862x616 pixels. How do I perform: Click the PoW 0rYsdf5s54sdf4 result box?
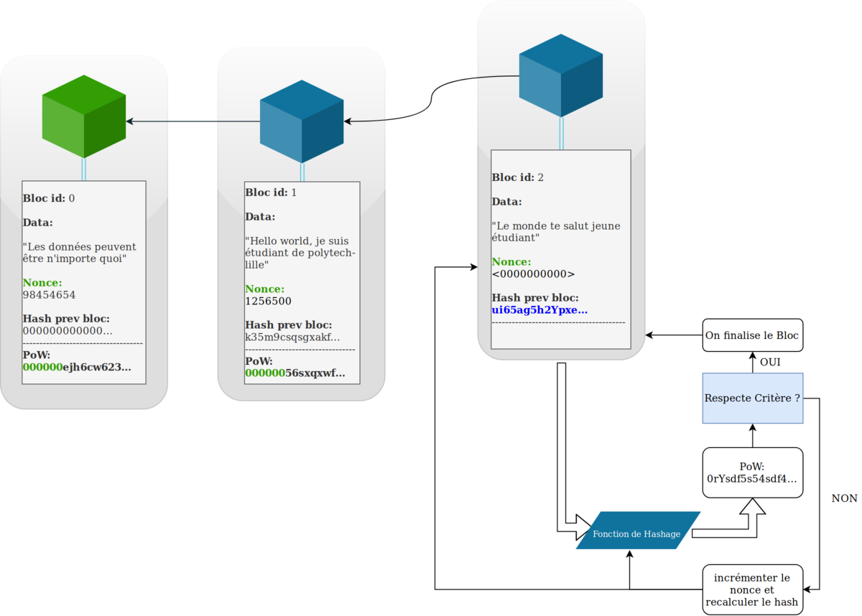752,472
